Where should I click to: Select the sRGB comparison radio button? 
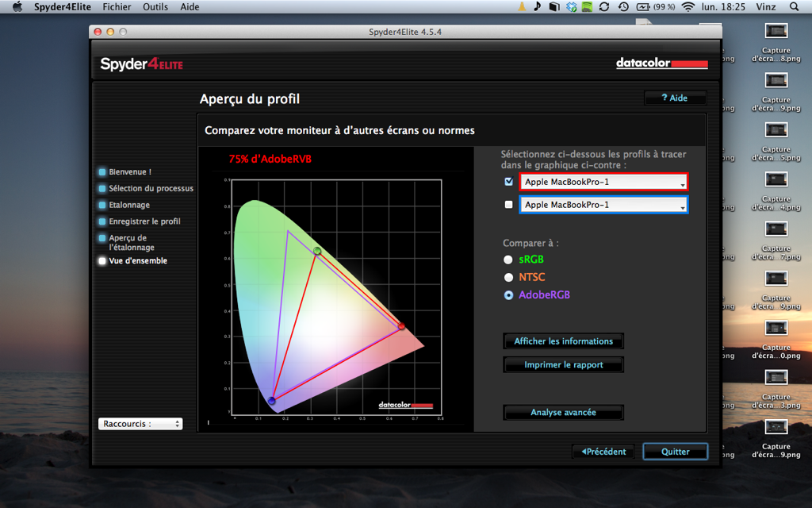tap(508, 260)
